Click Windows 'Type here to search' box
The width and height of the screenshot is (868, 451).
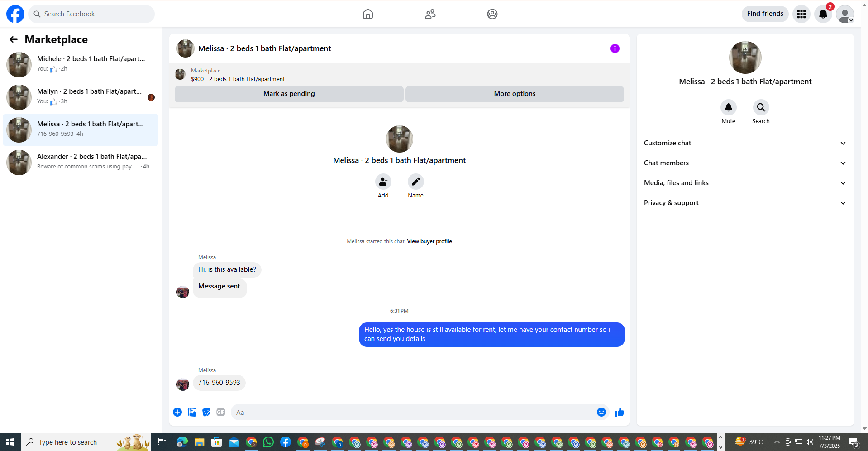coord(86,442)
